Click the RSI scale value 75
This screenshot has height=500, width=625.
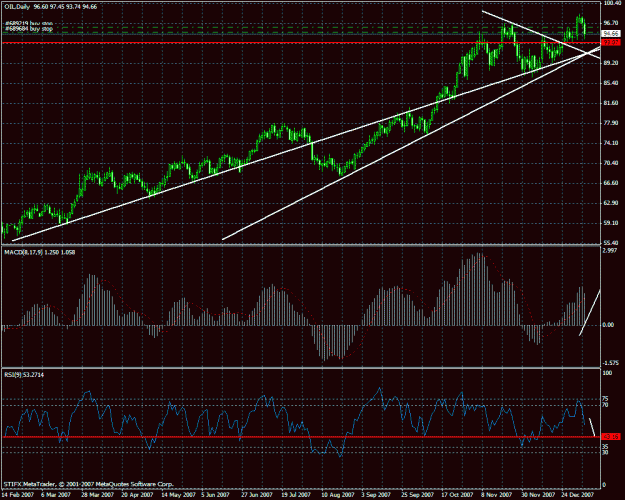605,399
